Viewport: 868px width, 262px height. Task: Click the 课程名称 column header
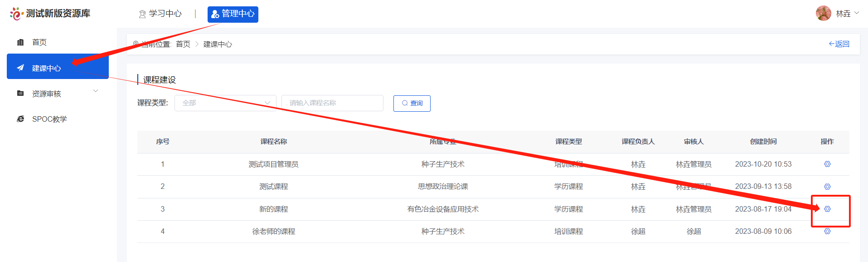pos(274,142)
